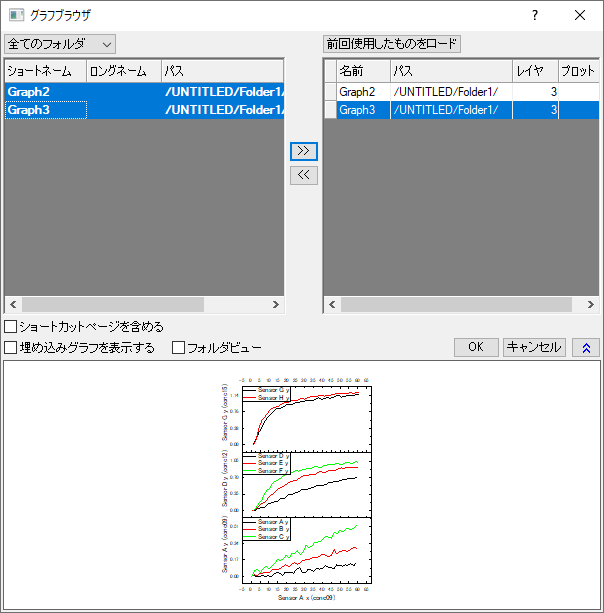Screen dimensions: 604x613
Task: Click Graph2 path cell in right list
Action: 451,92
